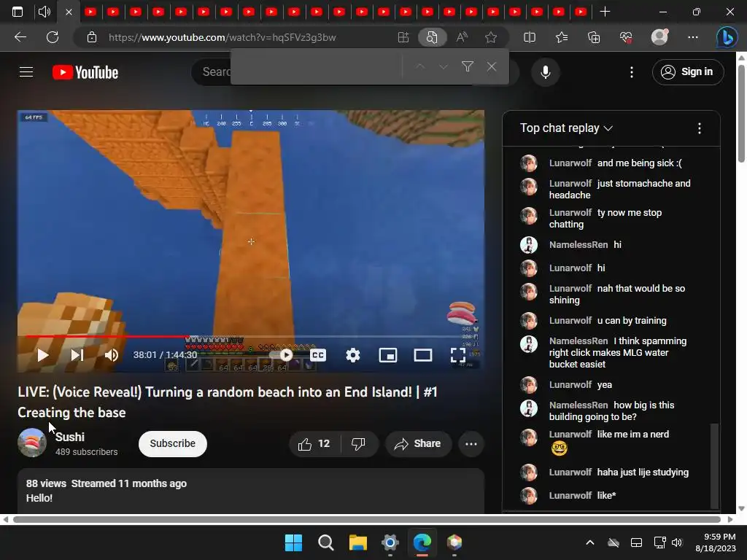Open the apps available icon in address bar
Screen dimensions: 747x560
click(x=403, y=37)
